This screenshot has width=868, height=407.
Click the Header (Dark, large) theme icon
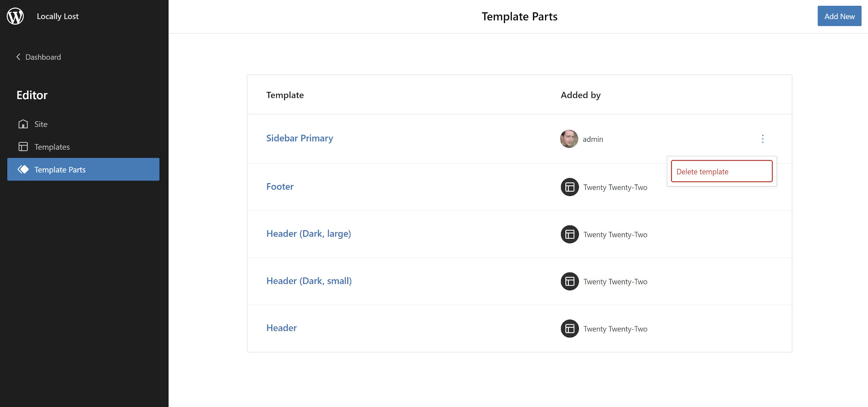click(x=570, y=234)
